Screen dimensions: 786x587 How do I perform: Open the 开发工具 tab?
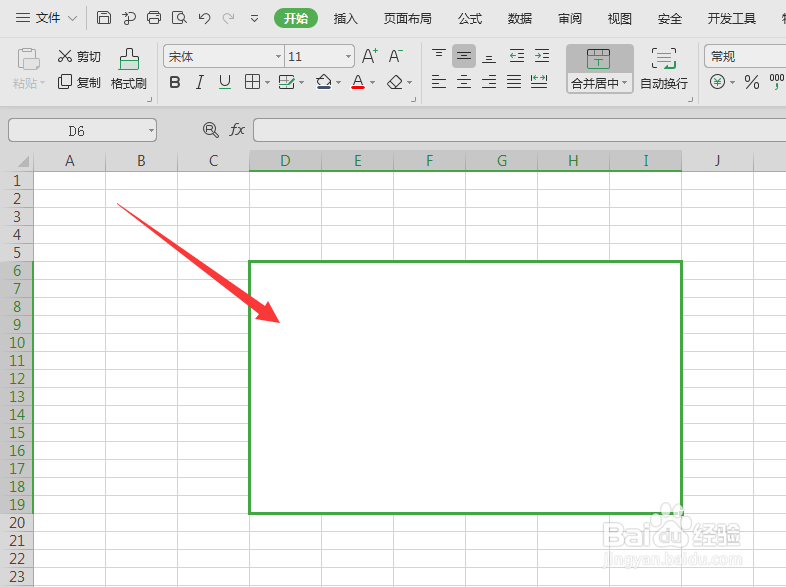731,19
